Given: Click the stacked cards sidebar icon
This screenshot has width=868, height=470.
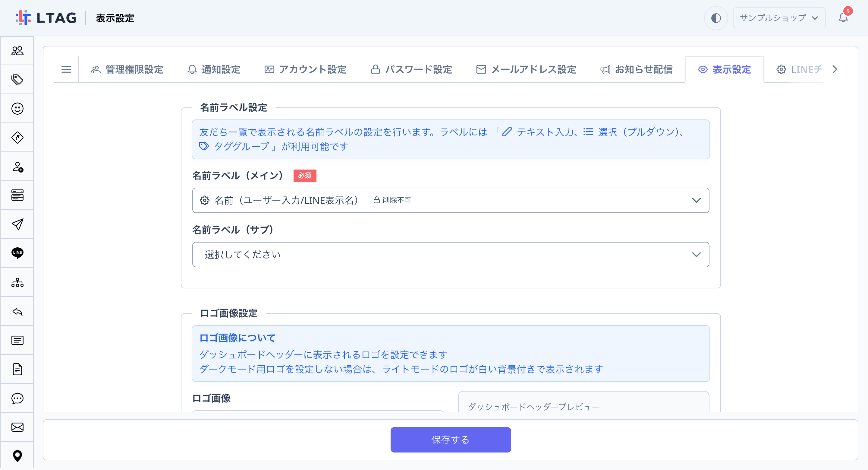Looking at the screenshot, I should [x=17, y=195].
